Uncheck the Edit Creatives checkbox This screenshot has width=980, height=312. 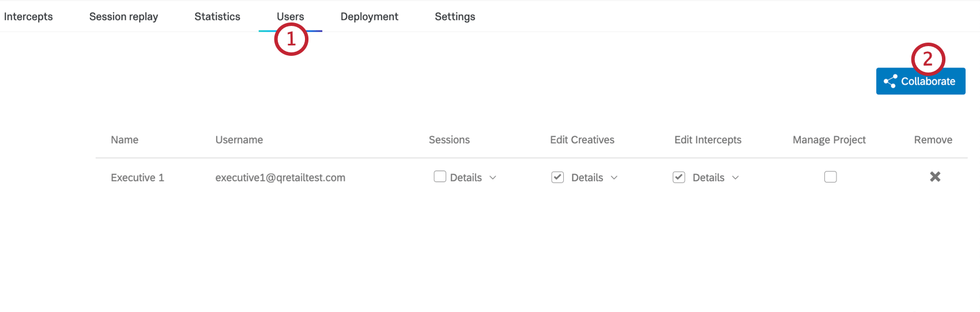[x=557, y=177]
